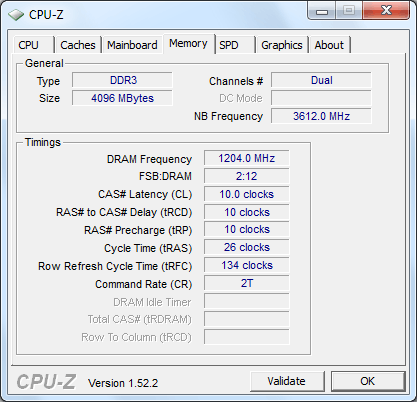Viewport: 417px width, 402px height.
Task: Click the Cycle Time 26 clocks value
Action: click(x=247, y=248)
